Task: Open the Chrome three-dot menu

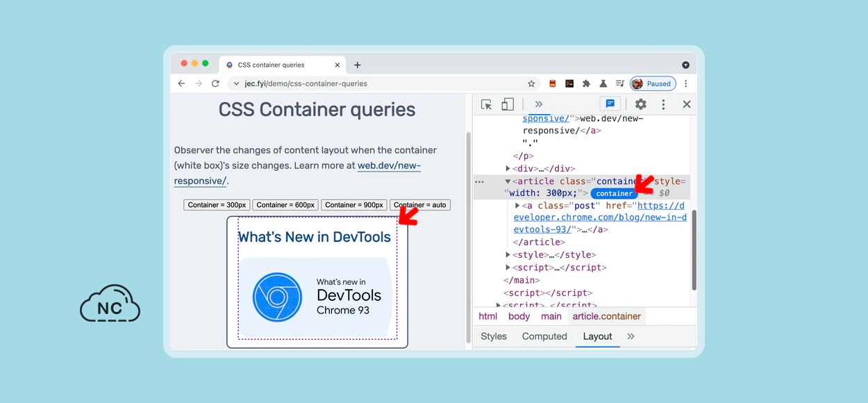Action: pyautogui.click(x=686, y=83)
